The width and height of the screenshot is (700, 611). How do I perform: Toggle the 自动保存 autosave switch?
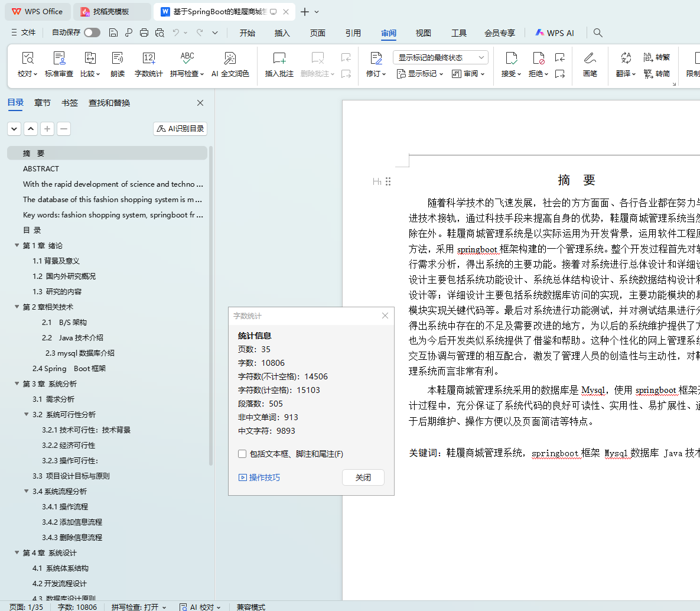[92, 32]
